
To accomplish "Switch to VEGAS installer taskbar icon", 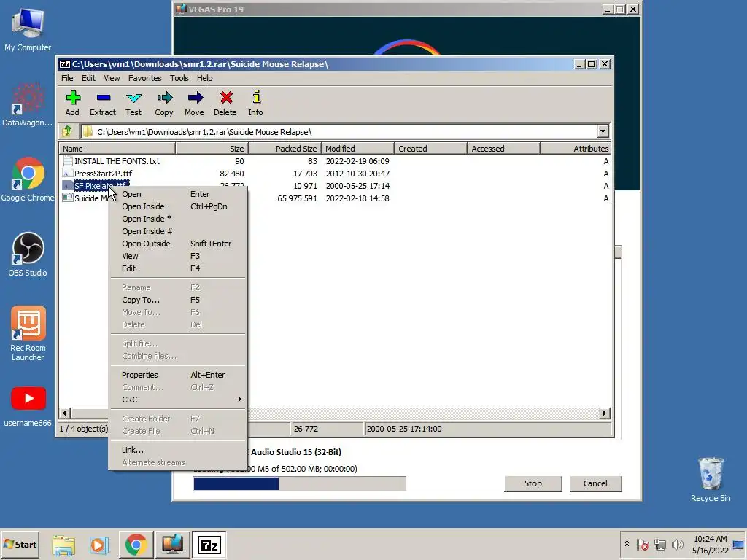I will 172,545.
